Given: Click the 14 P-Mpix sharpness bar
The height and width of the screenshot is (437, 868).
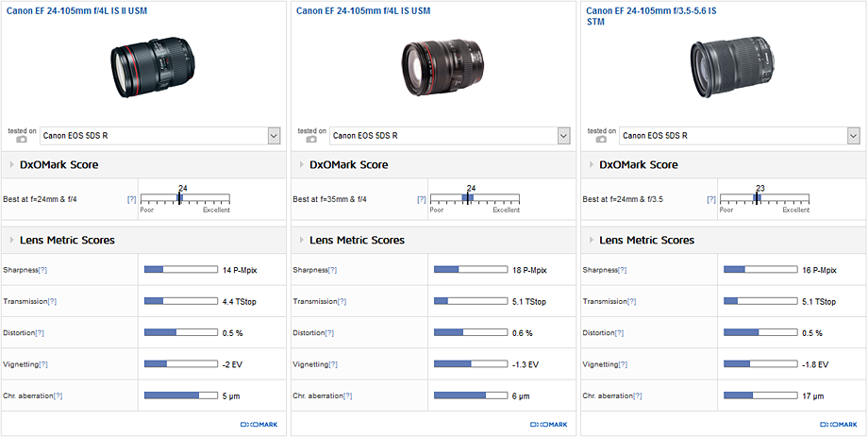Looking at the screenshot, I should click(181, 270).
